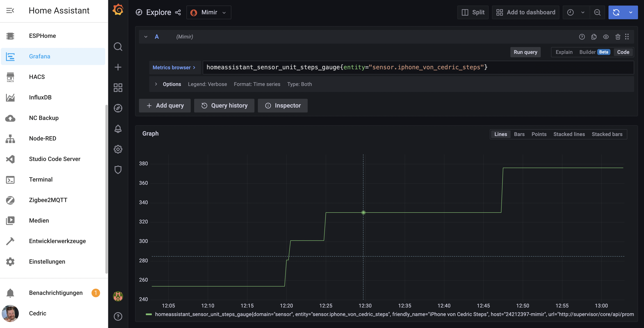The image size is (644, 328).
Task: Switch graph style to Bars
Action: tap(519, 134)
